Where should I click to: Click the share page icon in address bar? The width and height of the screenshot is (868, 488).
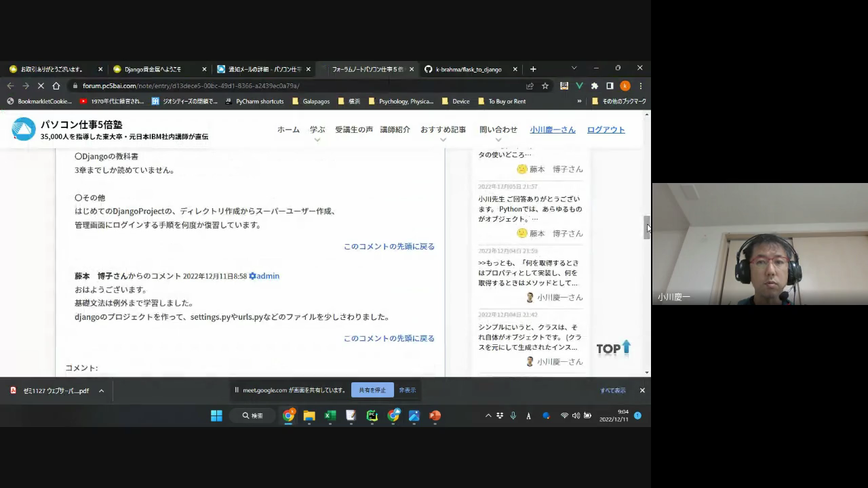(530, 86)
